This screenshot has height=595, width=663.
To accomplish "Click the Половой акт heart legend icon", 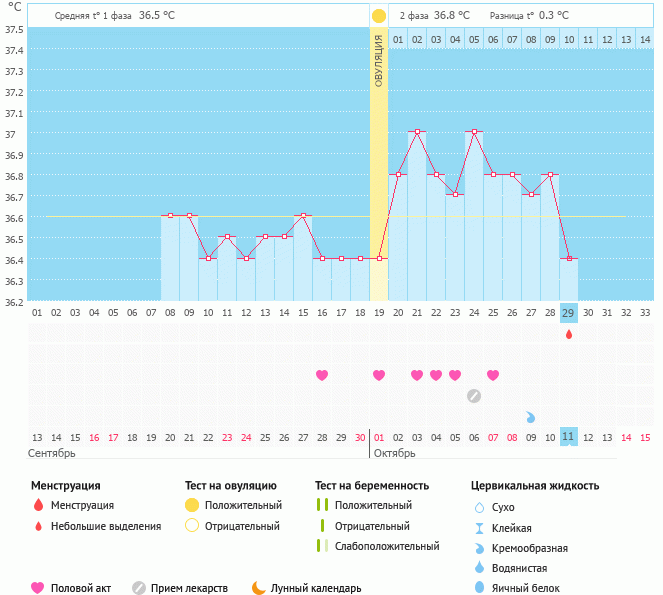I will coord(38,588).
